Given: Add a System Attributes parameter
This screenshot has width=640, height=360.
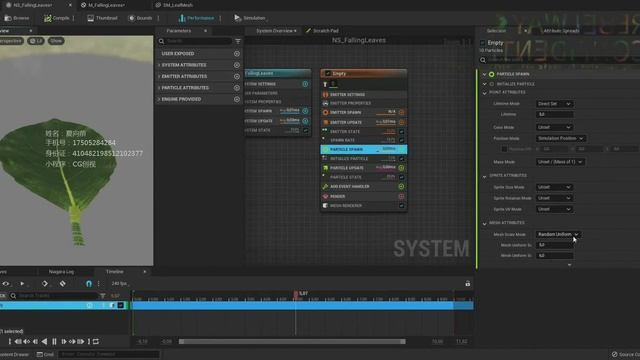Looking at the screenshot, I should click(x=237, y=65).
